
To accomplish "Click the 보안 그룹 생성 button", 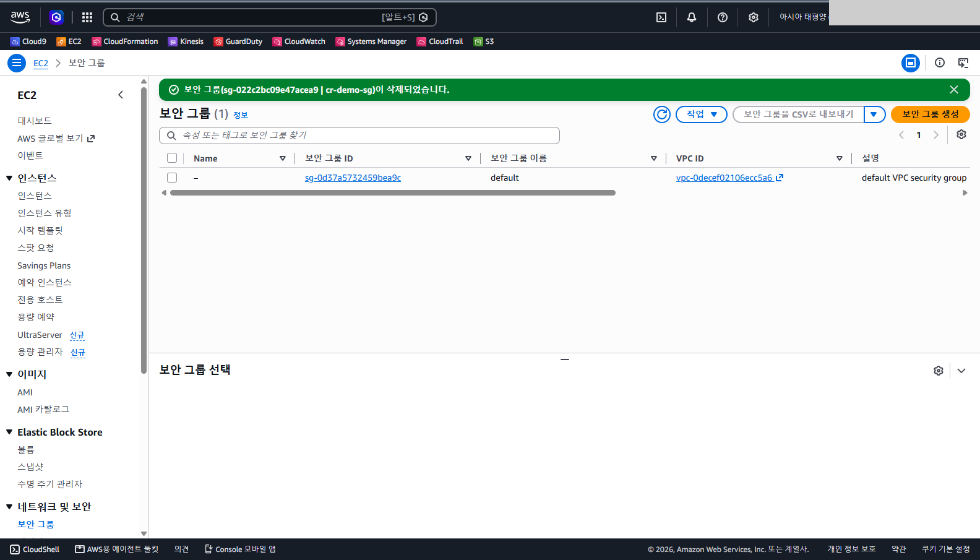I will [x=931, y=114].
